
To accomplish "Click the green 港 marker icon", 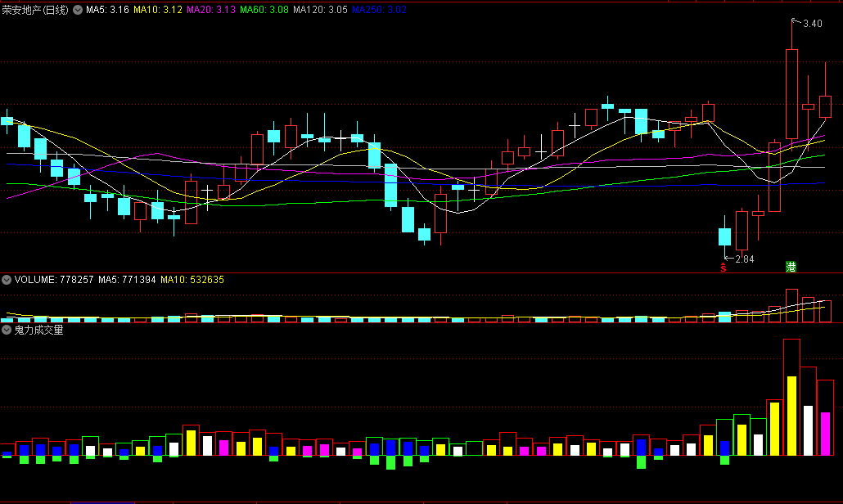I will click(x=791, y=267).
